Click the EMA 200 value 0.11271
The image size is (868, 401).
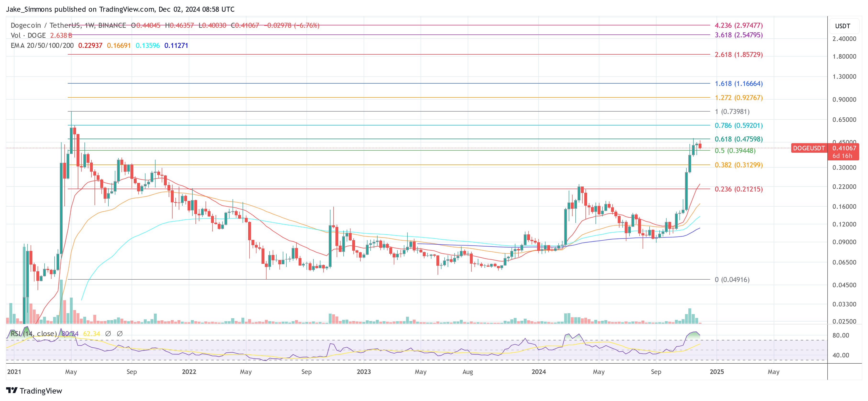[x=176, y=45]
